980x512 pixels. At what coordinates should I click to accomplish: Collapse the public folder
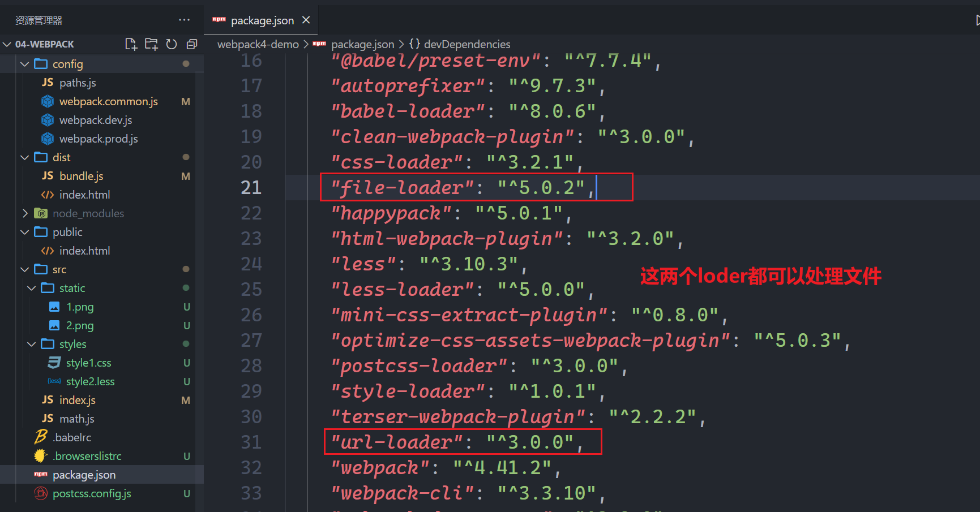coord(24,232)
